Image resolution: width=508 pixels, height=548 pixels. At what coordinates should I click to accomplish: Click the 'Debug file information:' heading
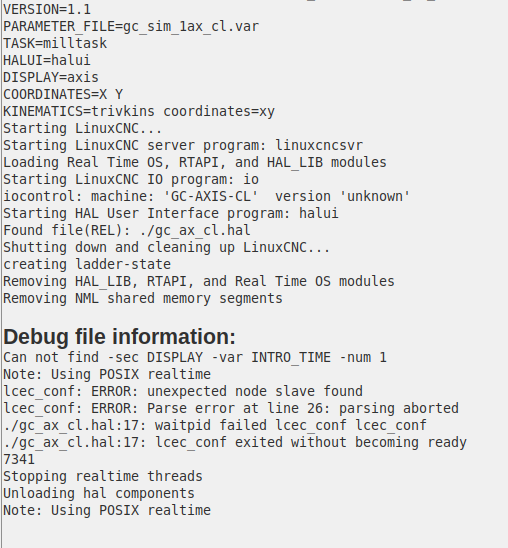pos(119,337)
